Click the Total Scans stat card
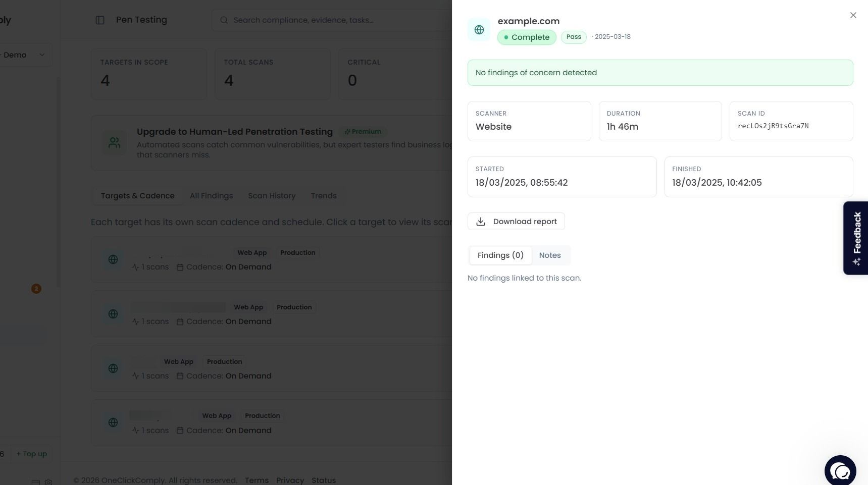Viewport: 868px width, 485px height. pos(273,74)
